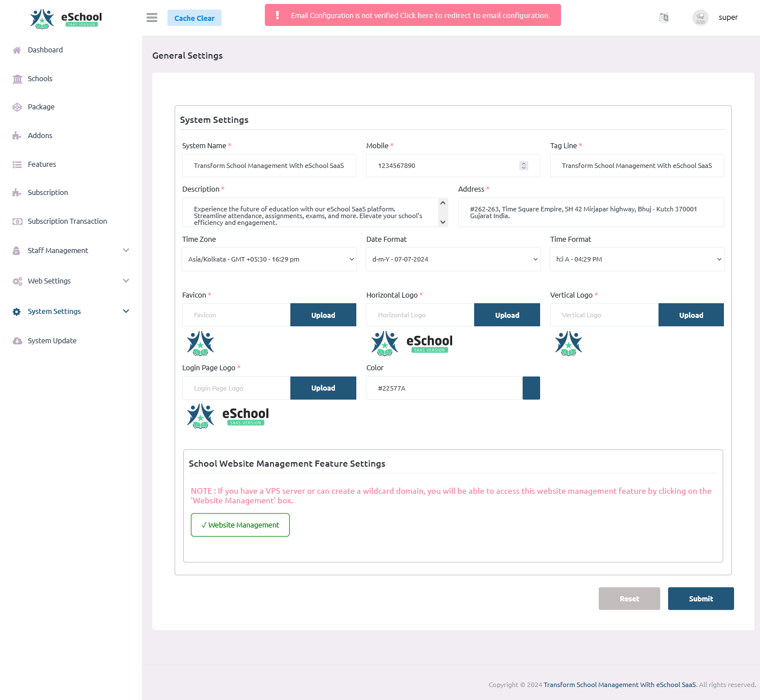The height and width of the screenshot is (700, 760).
Task: Open the language translation icon
Action: [x=664, y=17]
